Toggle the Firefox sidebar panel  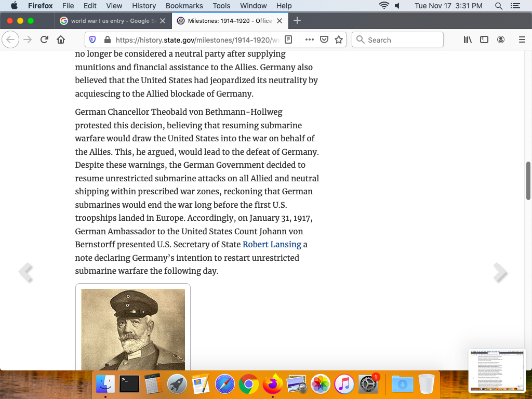tap(484, 40)
